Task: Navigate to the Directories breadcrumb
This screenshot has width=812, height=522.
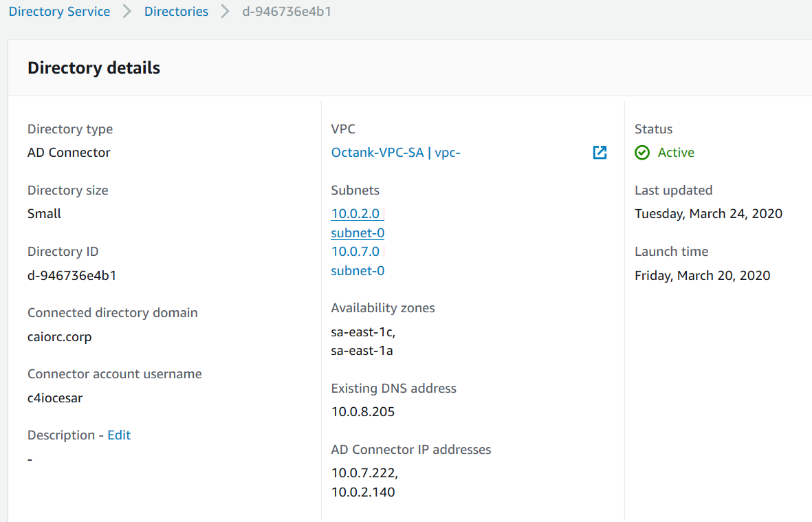Action: [176, 12]
